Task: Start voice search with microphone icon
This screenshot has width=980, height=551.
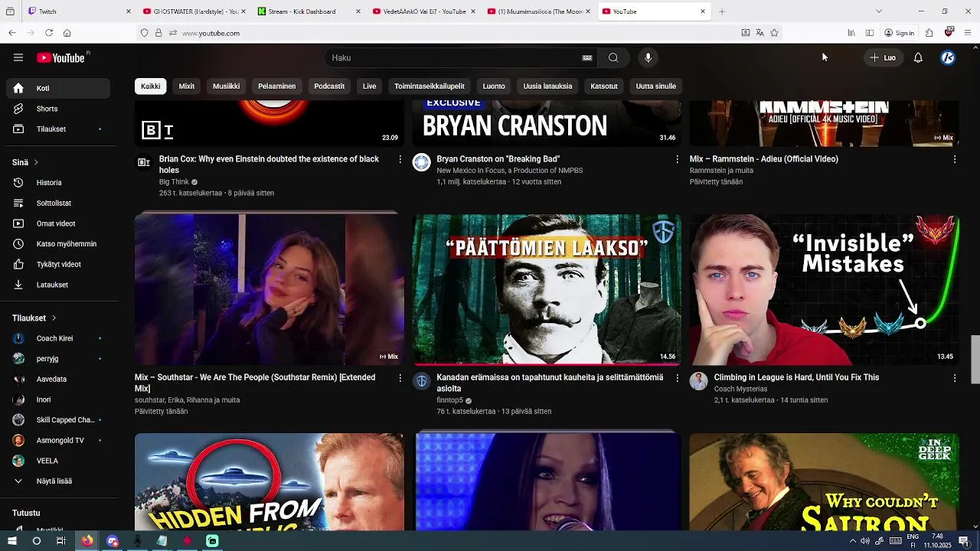Action: pos(648,57)
